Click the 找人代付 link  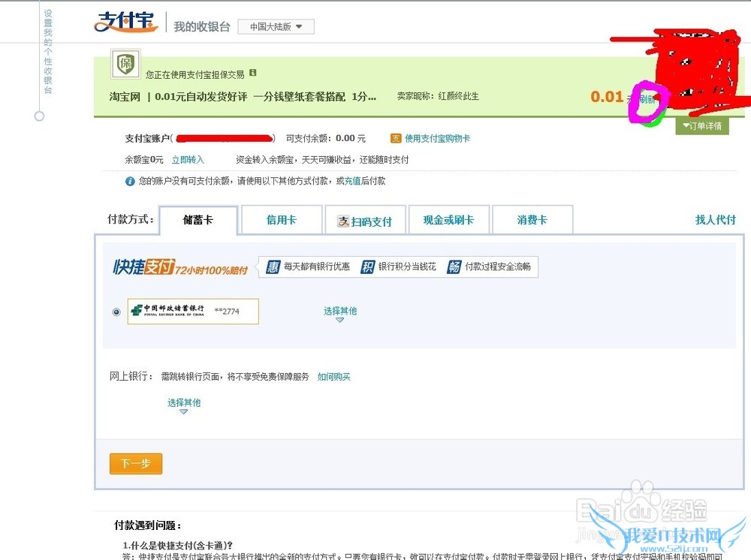[x=716, y=220]
